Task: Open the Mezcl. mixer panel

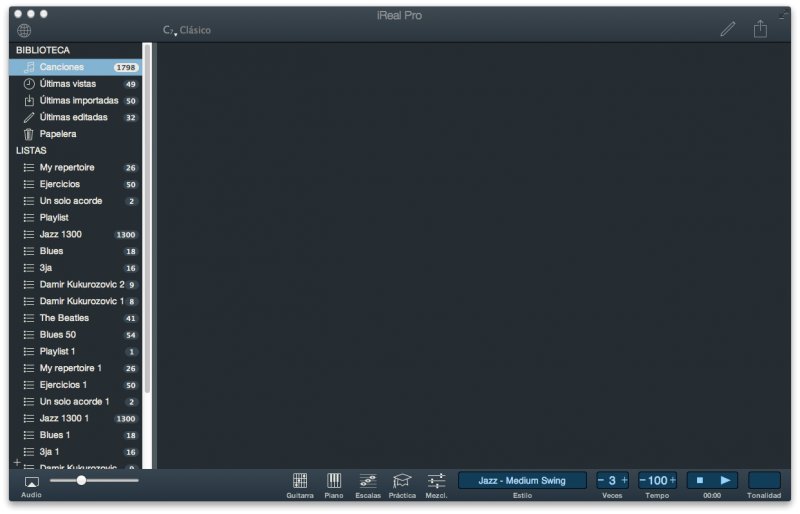Action: click(x=437, y=481)
